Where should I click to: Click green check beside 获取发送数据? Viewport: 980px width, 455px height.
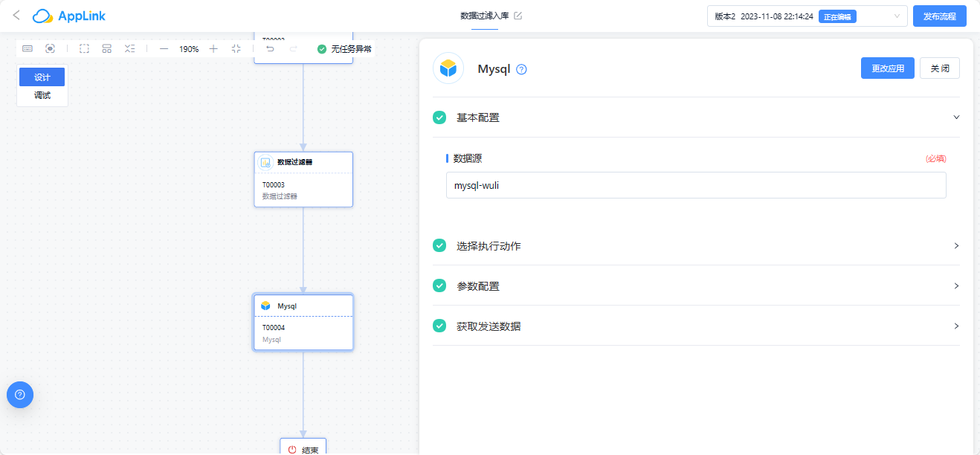(439, 326)
